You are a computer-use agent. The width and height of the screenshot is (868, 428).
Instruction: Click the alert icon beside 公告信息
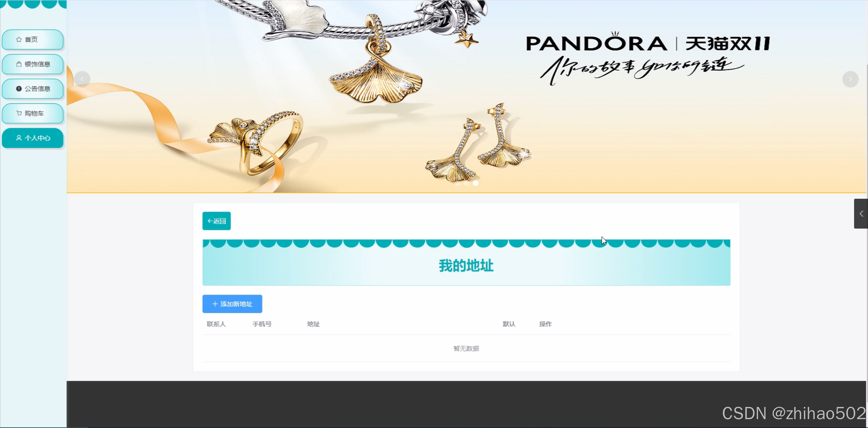pyautogui.click(x=19, y=89)
